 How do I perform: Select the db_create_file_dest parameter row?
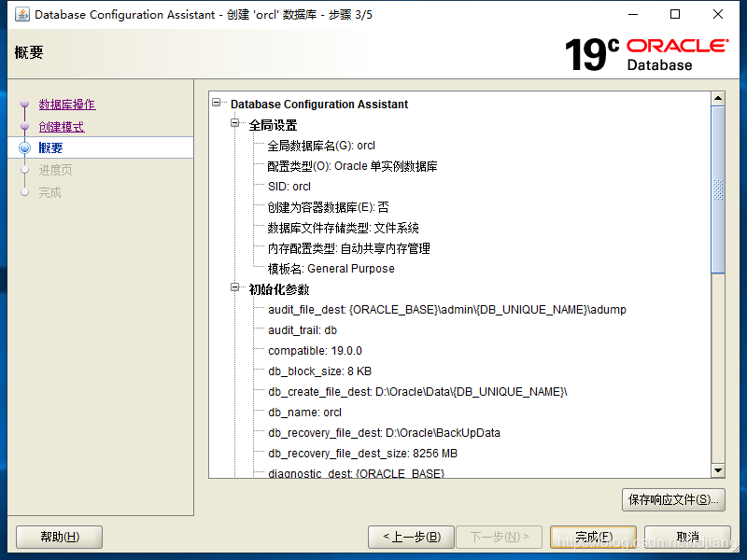pos(417,392)
